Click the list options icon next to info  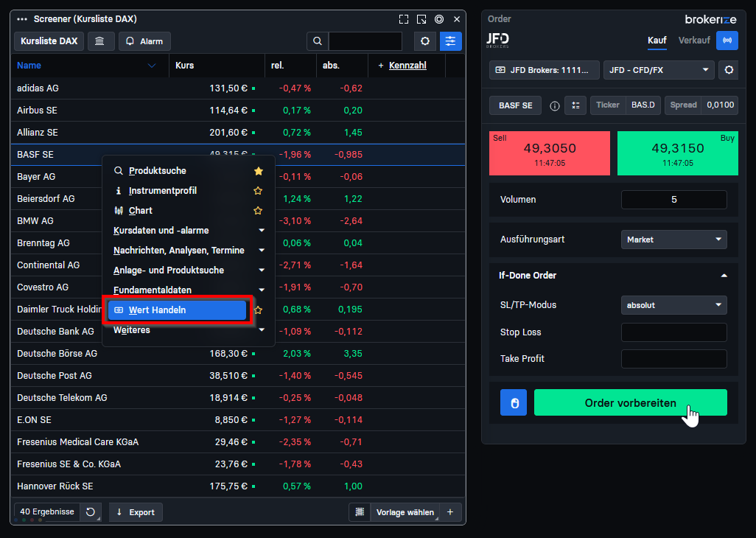pyautogui.click(x=575, y=105)
